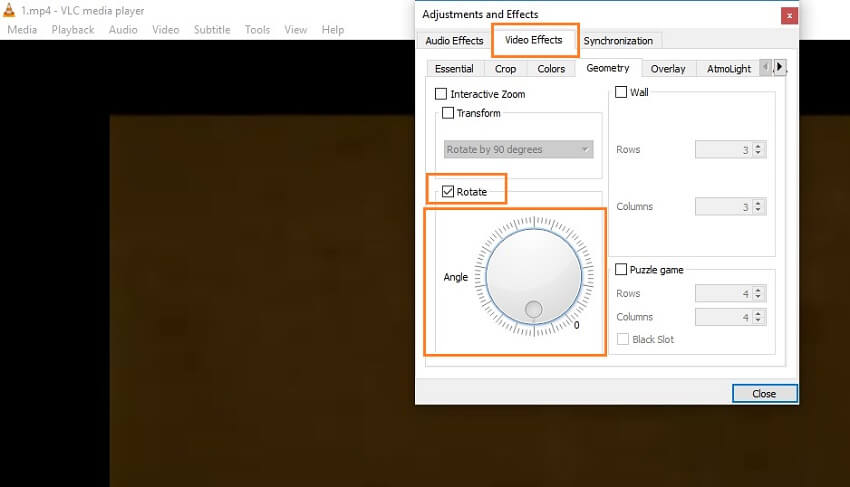The width and height of the screenshot is (850, 487).
Task: Open the Audio menu
Action: pos(123,30)
